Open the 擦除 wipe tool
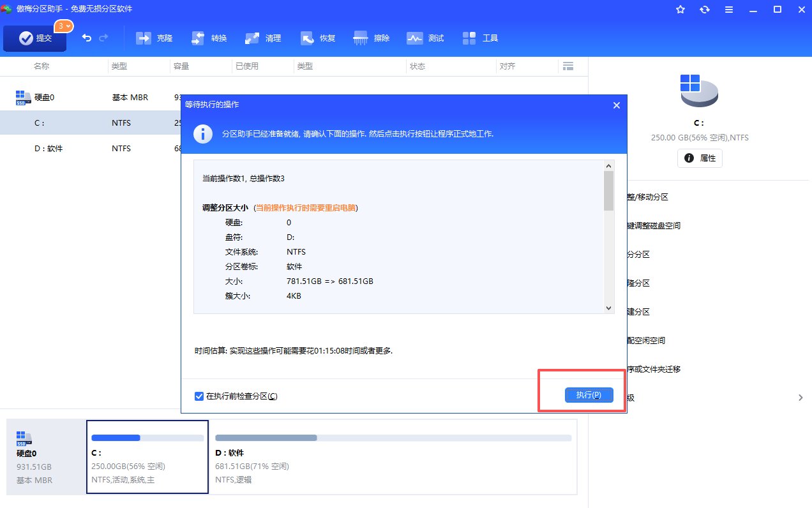This screenshot has height=508, width=812. coord(372,38)
